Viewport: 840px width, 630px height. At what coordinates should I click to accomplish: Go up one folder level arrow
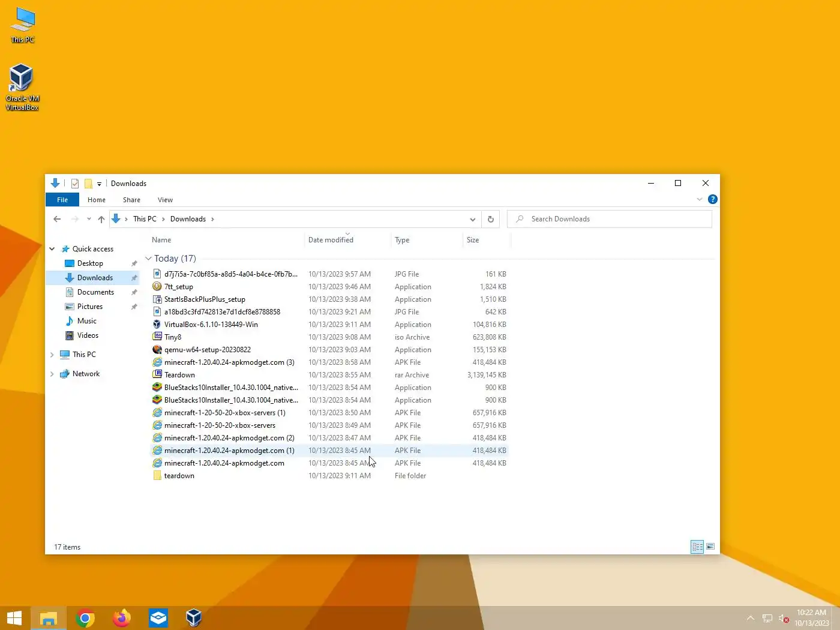click(101, 219)
